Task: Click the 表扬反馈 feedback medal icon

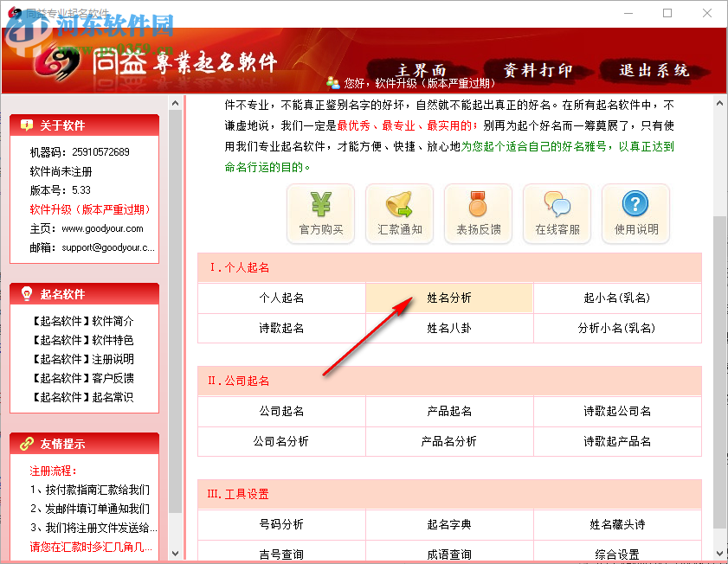Action: pyautogui.click(x=478, y=213)
